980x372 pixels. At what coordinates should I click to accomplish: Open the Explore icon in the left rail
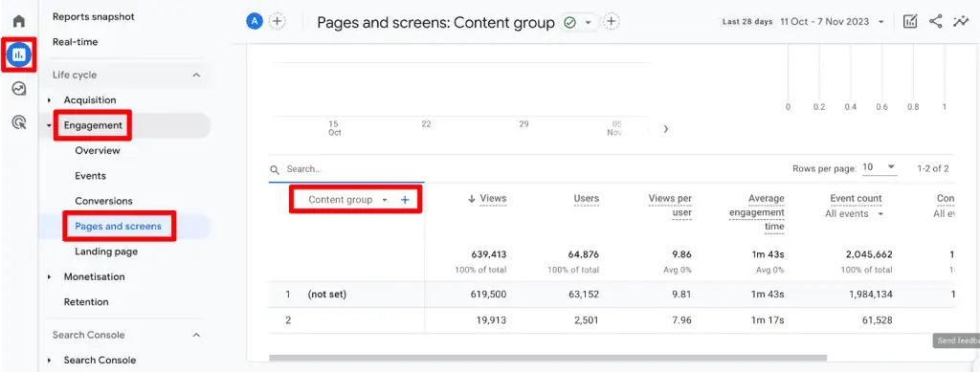[x=19, y=89]
